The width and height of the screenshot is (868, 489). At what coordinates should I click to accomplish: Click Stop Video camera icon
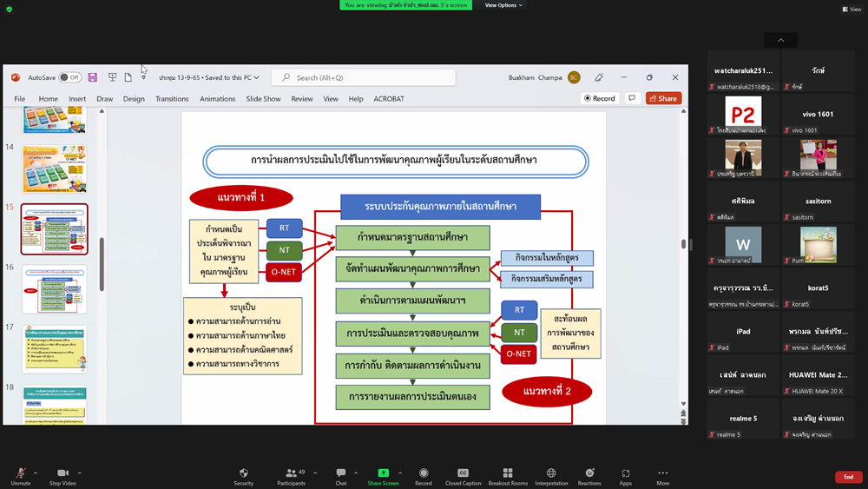(x=62, y=472)
